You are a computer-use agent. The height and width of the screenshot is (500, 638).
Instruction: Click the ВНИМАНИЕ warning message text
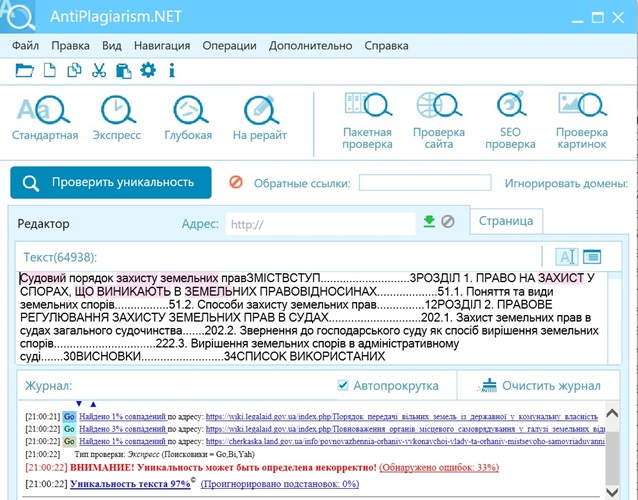point(223,467)
